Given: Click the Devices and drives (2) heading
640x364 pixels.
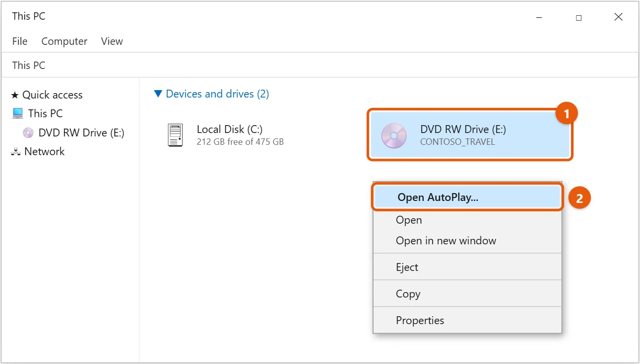Looking at the screenshot, I should tap(217, 94).
